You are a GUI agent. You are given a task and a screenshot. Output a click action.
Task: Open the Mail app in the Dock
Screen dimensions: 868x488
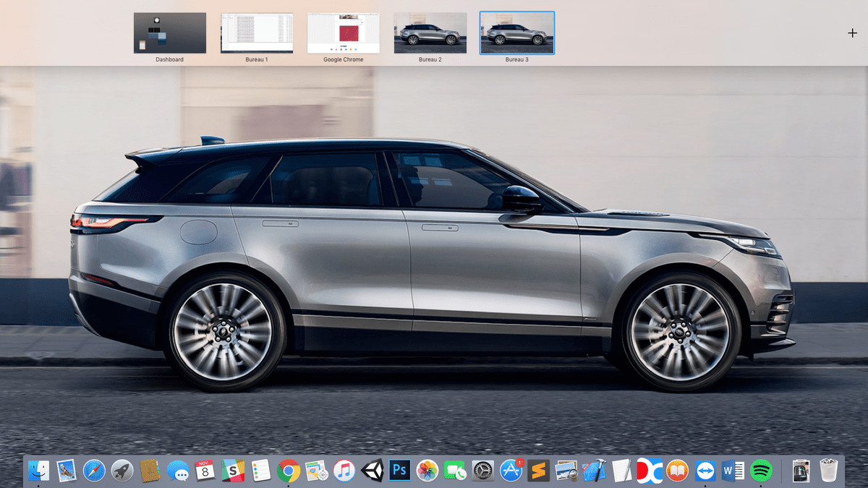(67, 471)
